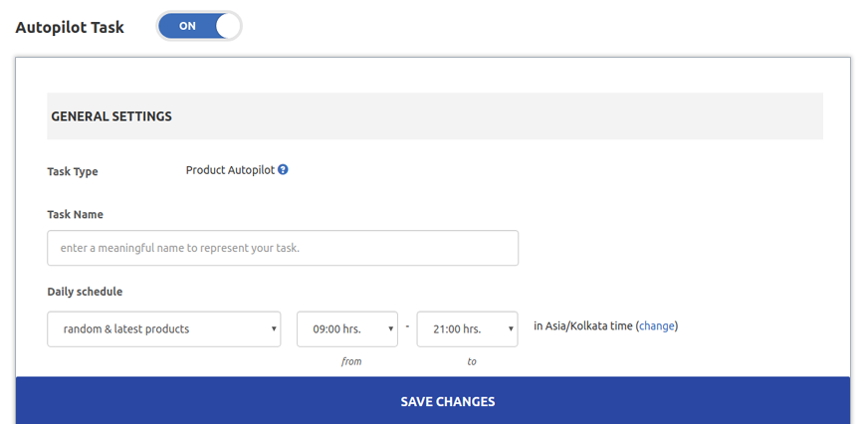Open the 09:00 hrs. start time dropdown
Image resolution: width=868 pixels, height=424 pixels.
click(x=347, y=328)
